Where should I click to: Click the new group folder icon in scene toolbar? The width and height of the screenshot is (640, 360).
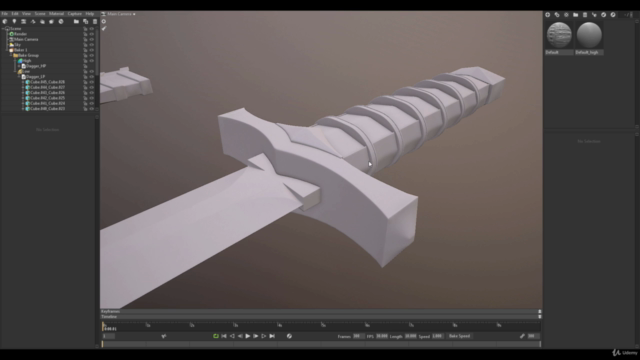[76, 22]
